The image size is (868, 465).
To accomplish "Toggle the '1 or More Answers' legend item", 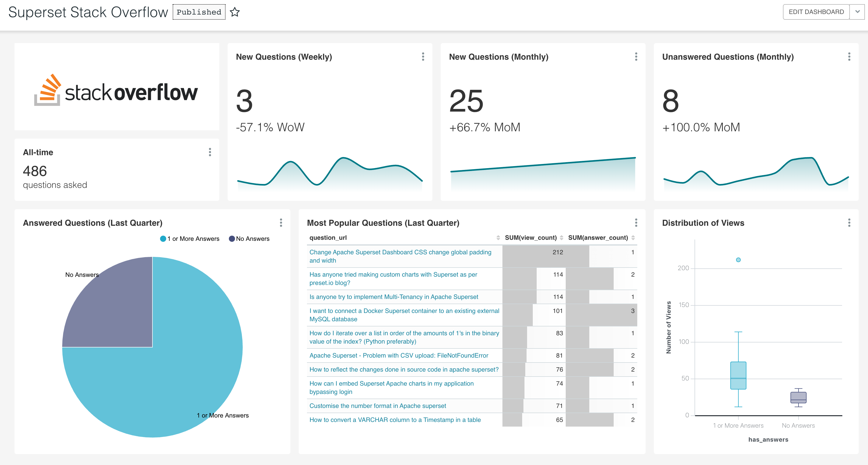I will pos(190,239).
